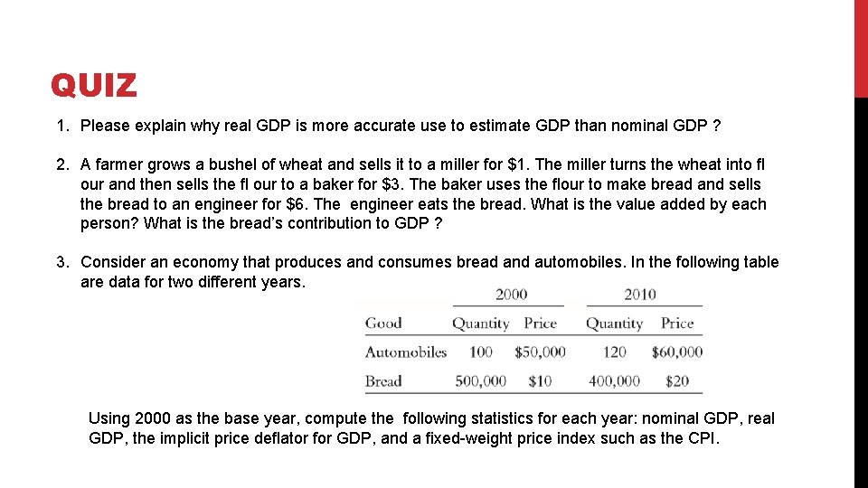
Task: Click the 2010 automobile quantity 120
Action: (615, 352)
